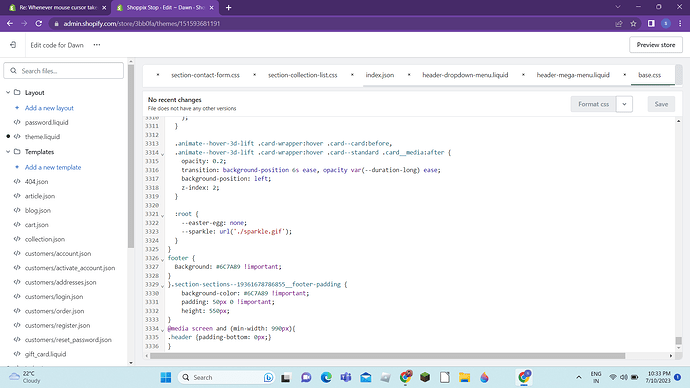
Task: Open cart.json template
Action: pyautogui.click(x=37, y=225)
